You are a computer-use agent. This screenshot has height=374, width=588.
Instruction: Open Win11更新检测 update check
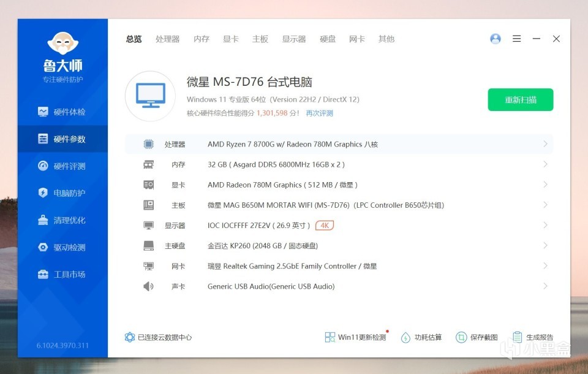(x=355, y=337)
